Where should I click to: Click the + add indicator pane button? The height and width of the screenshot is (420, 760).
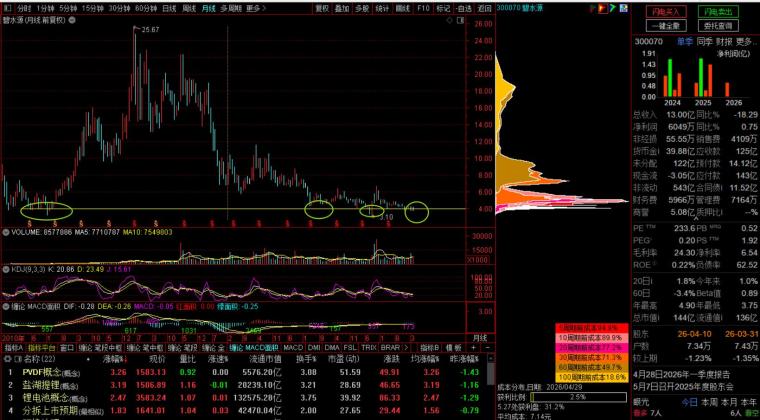475,348
